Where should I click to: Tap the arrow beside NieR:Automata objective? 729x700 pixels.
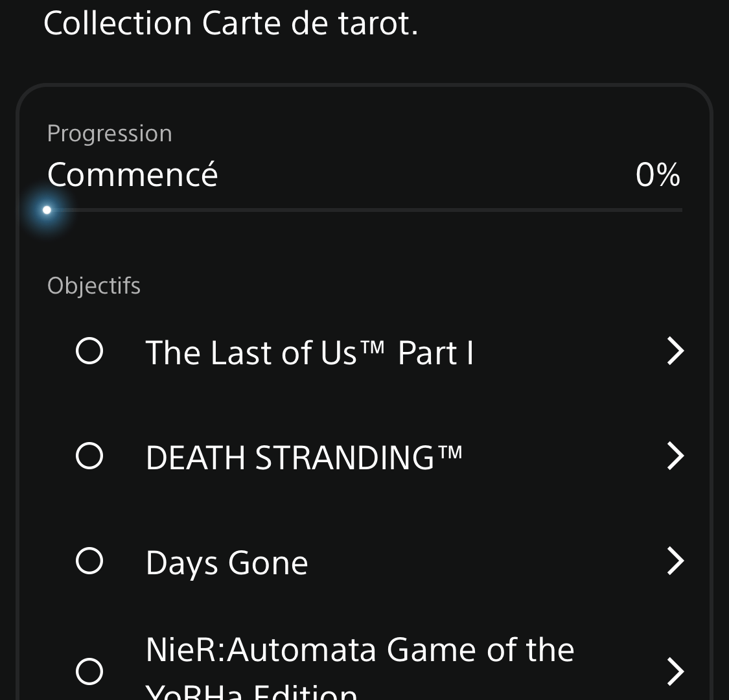click(x=675, y=671)
